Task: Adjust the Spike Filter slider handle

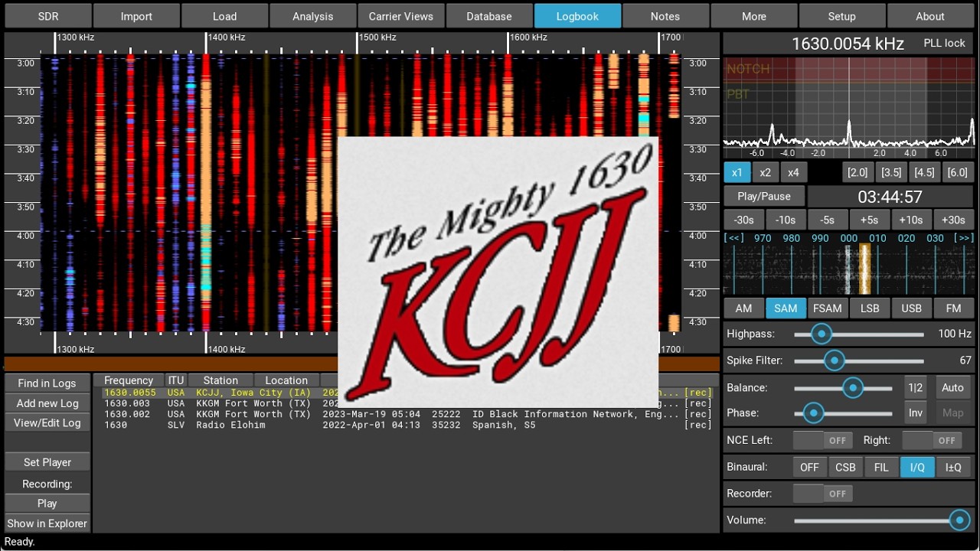Action: [835, 360]
